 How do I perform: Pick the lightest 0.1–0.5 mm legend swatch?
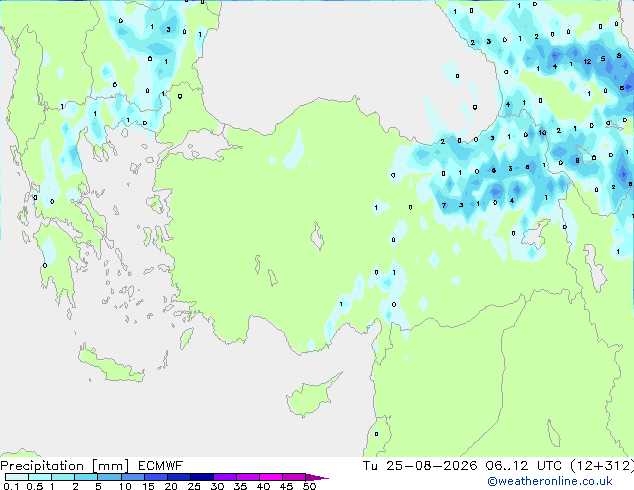click(x=17, y=477)
